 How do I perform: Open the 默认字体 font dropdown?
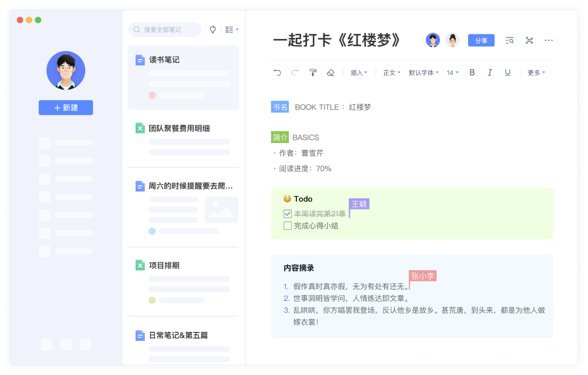(x=423, y=72)
